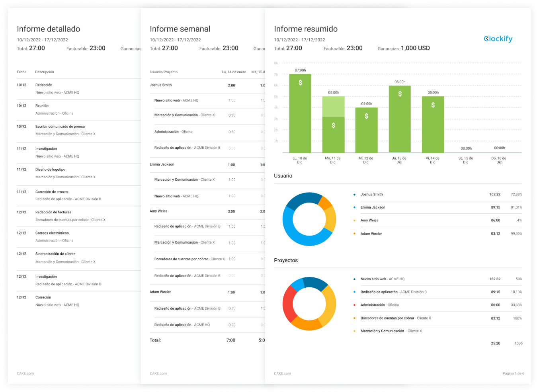The height and width of the screenshot is (392, 539).
Task: Click the 'Corrección' entry dated 12/12
Action: 43,297
